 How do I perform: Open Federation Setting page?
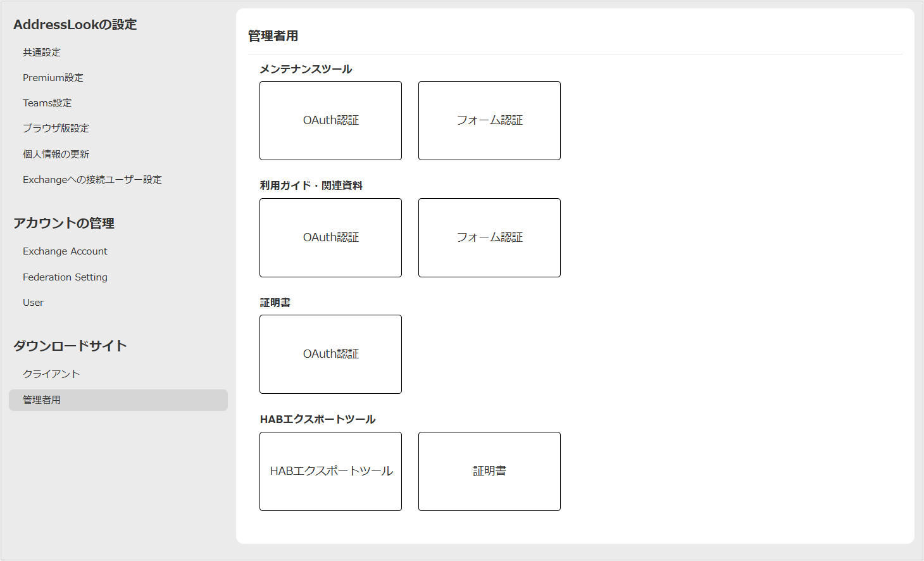click(65, 277)
